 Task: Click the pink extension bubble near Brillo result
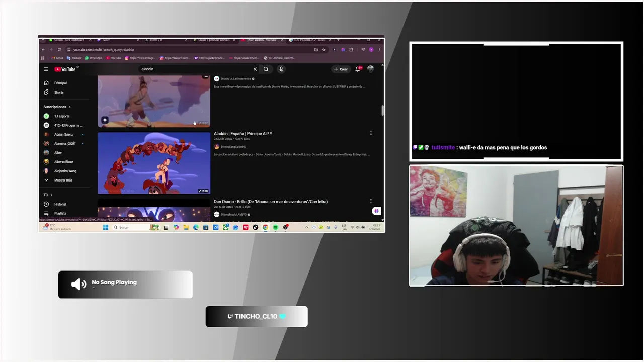coord(376,211)
